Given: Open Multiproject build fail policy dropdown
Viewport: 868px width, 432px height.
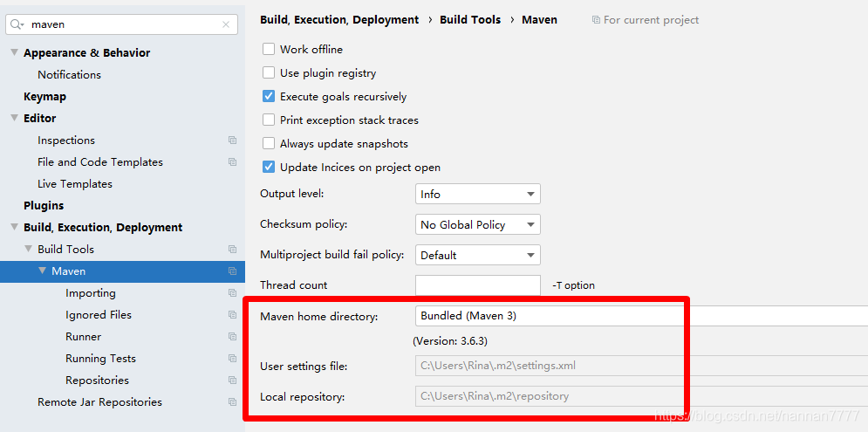Looking at the screenshot, I should (478, 255).
